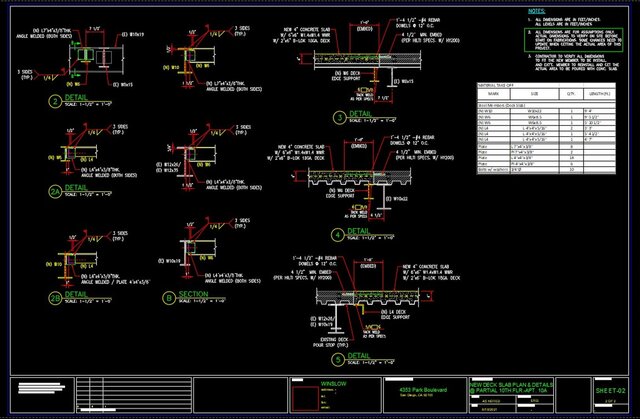
Task: Click the NOTES heading text
Action: (x=536, y=11)
